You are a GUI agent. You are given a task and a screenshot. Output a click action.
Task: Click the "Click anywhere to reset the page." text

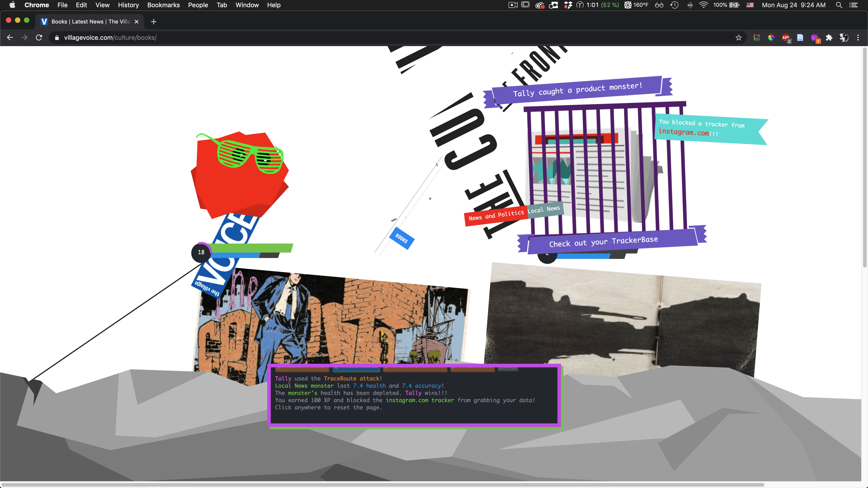pos(328,408)
